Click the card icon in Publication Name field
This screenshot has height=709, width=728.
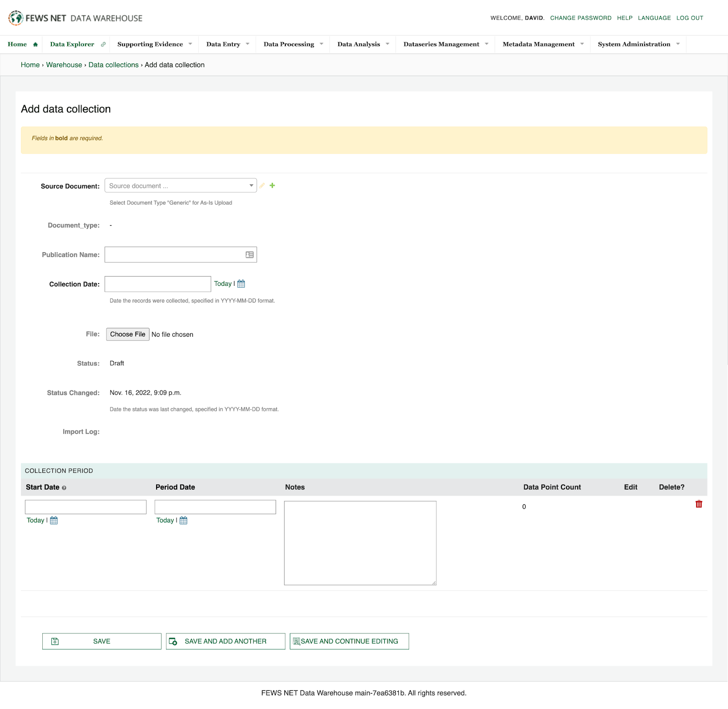250,255
